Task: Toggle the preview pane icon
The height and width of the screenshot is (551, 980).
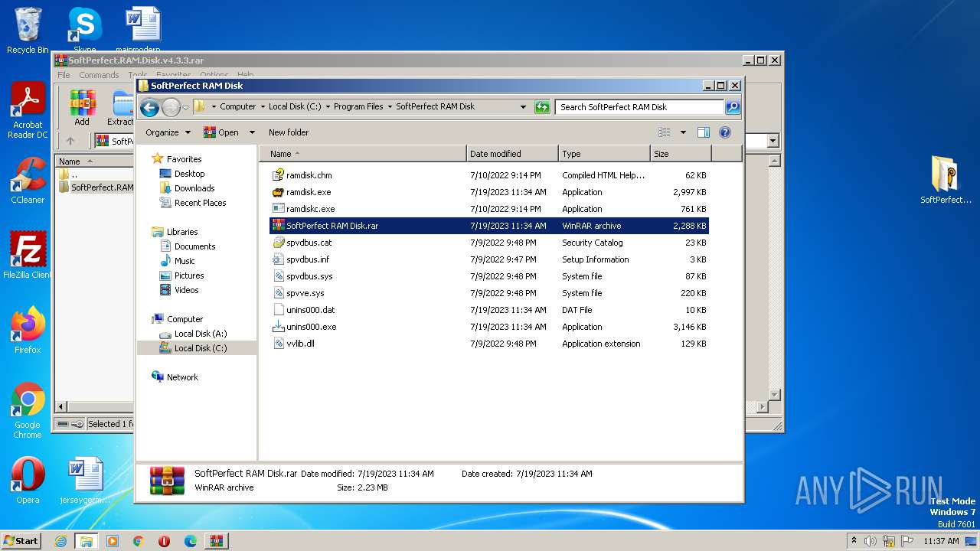Action: [703, 132]
